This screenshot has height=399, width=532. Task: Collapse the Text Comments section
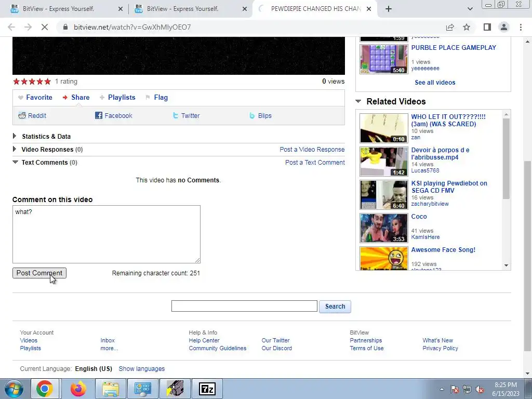pyautogui.click(x=15, y=162)
